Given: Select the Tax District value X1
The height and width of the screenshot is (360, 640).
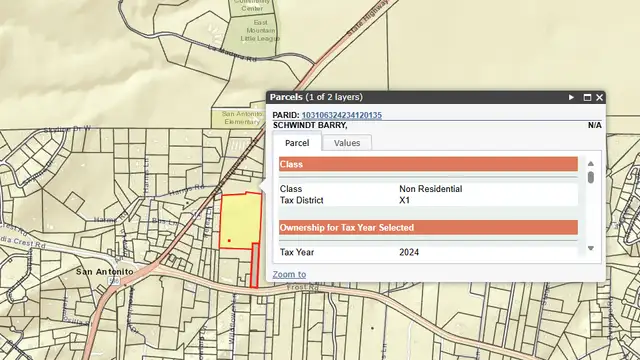Looking at the screenshot, I should pyautogui.click(x=404, y=200).
